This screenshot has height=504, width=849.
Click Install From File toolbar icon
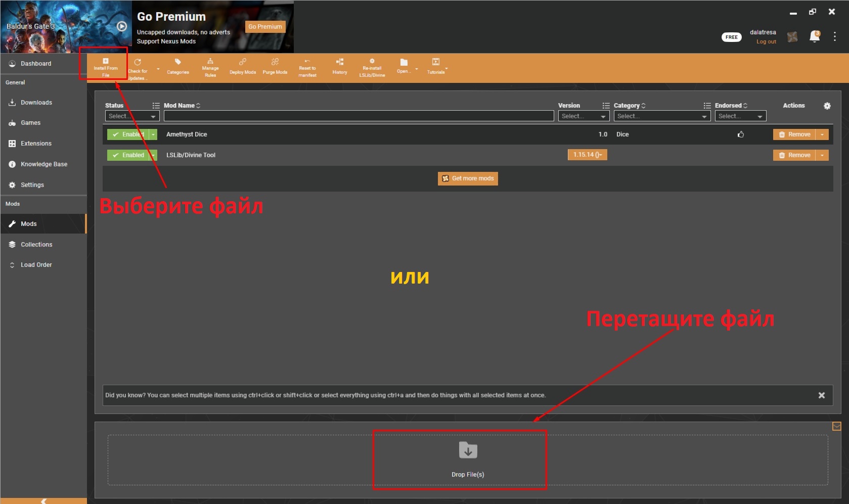point(106,67)
